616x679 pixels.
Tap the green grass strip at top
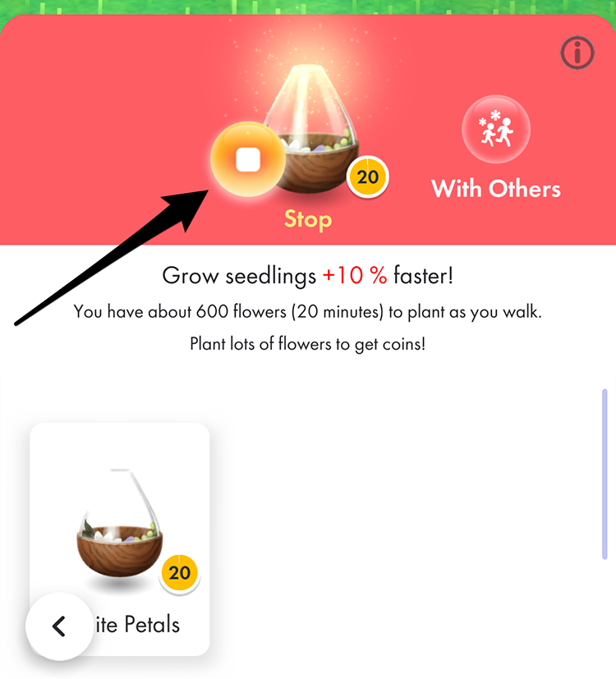coord(308,7)
